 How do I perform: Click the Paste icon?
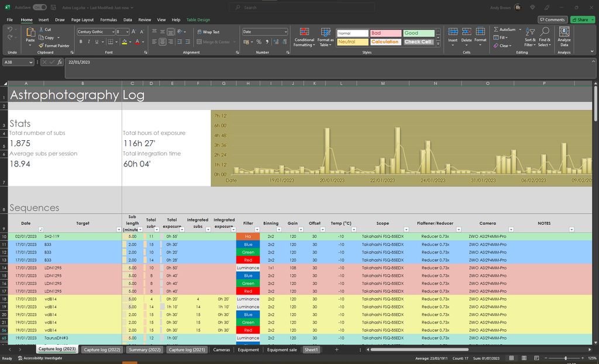[x=30, y=33]
